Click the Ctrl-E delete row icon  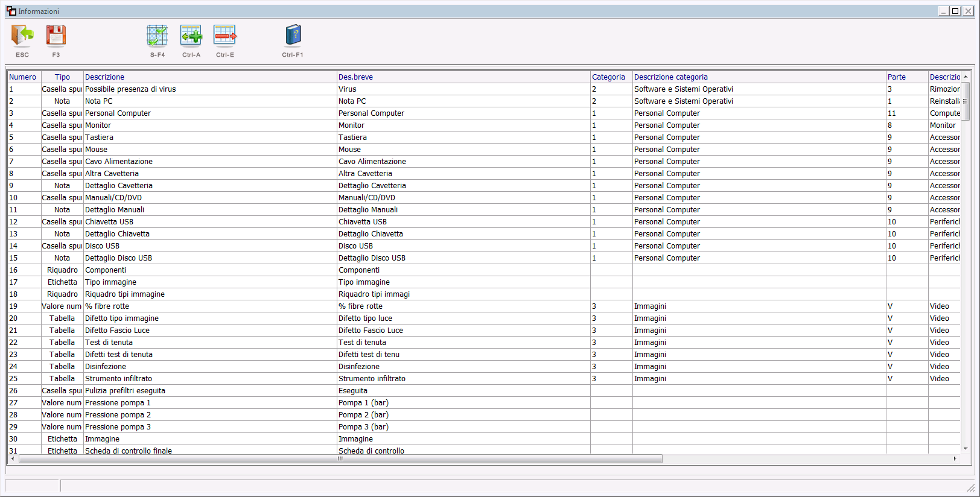pyautogui.click(x=225, y=36)
